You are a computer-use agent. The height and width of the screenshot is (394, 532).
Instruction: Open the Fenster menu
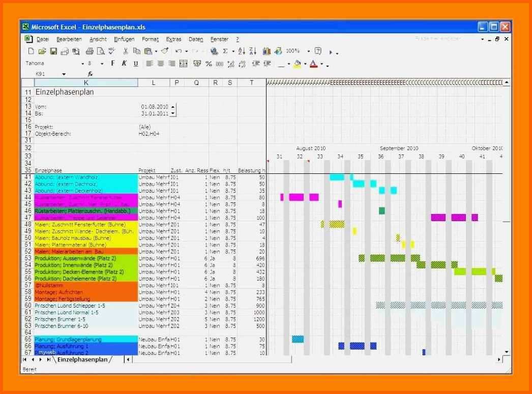219,39
